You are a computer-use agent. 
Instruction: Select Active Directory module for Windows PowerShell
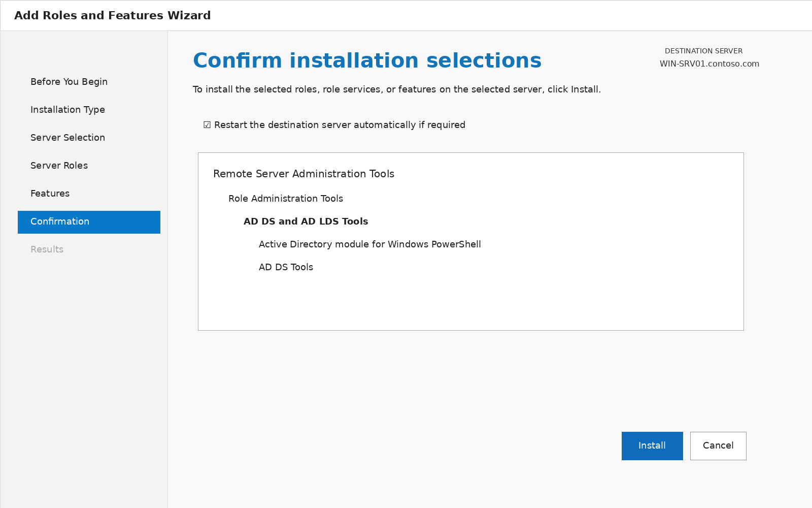pos(370,244)
